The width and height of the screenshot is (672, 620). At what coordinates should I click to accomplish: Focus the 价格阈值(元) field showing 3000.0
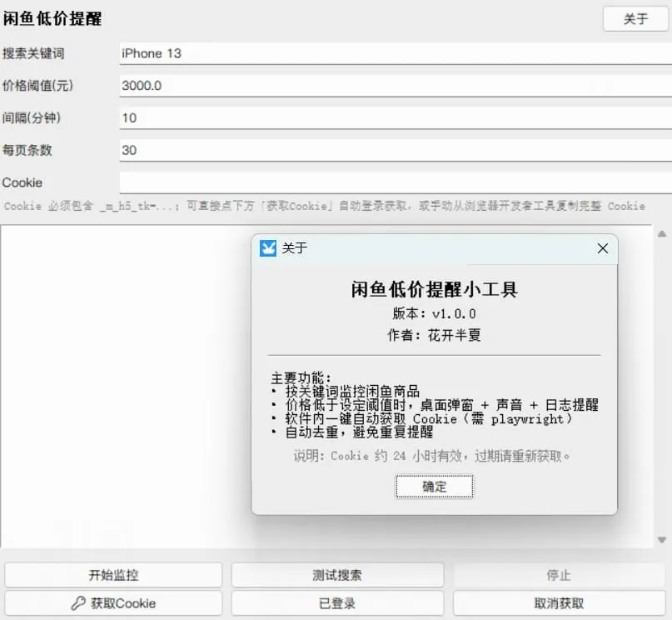(x=396, y=86)
